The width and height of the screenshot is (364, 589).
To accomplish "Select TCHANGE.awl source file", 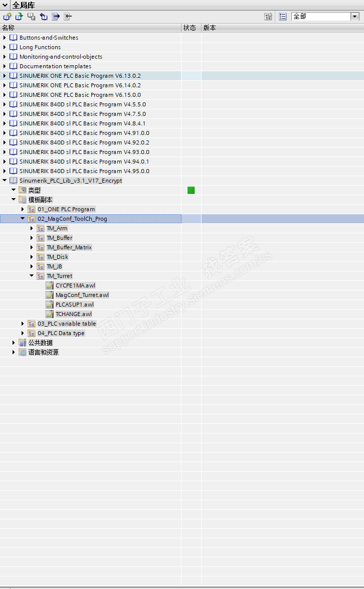I will [x=74, y=314].
